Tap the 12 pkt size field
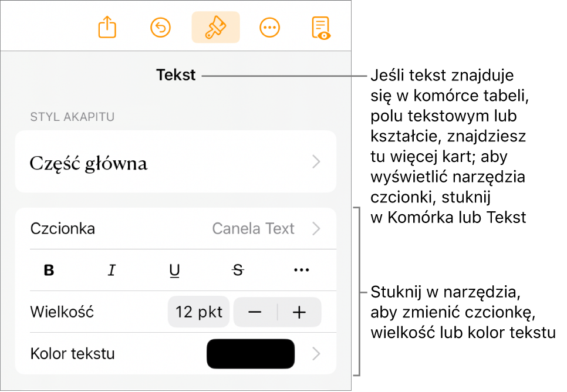Screen dimensions: 567x392 198,312
